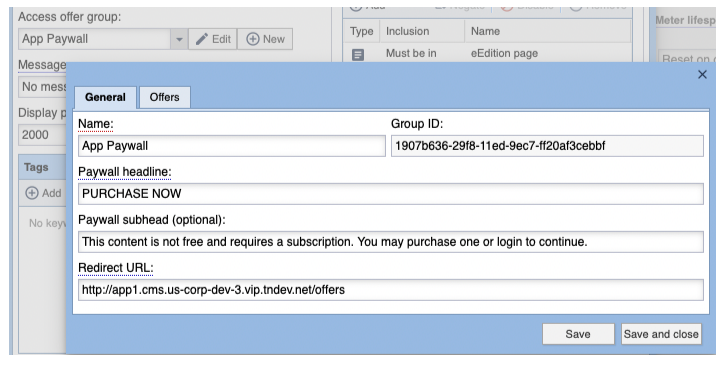Click the Save button
Viewport: 728px width, 366px height.
pos(578,334)
